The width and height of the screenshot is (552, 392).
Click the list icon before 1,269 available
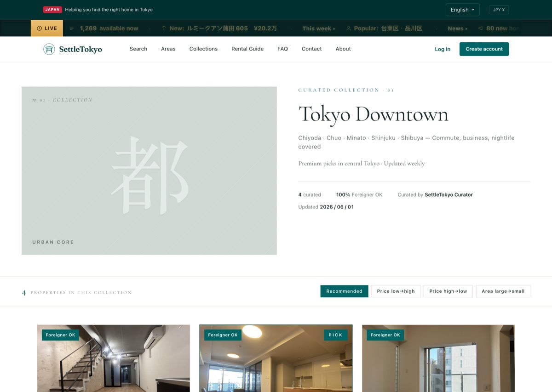[x=72, y=28]
